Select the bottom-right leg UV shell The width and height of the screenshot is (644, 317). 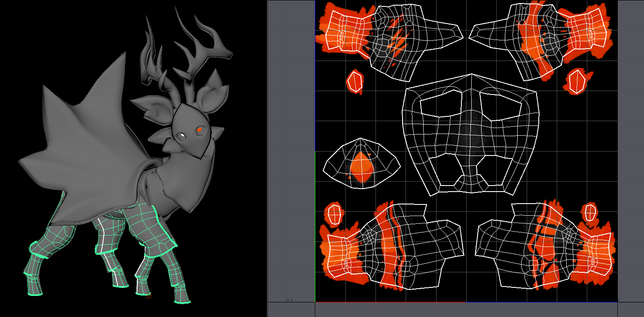543,246
